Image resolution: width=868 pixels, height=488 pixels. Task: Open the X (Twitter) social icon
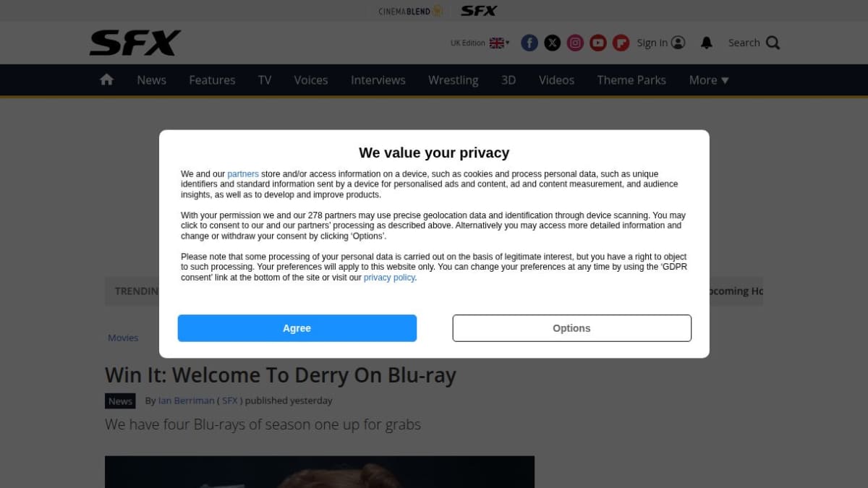tap(552, 43)
